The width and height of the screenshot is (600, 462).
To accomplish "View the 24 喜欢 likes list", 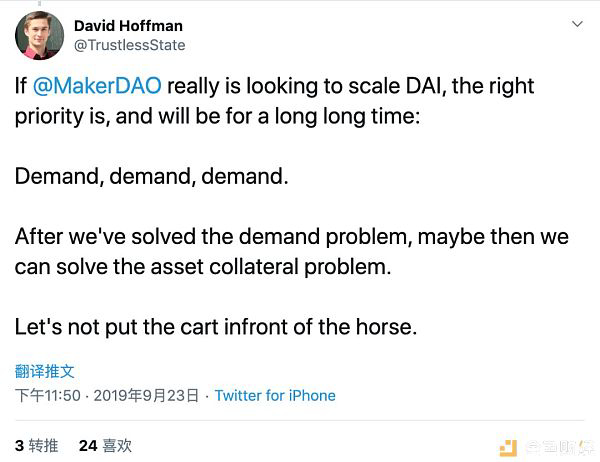I will pyautogui.click(x=105, y=446).
